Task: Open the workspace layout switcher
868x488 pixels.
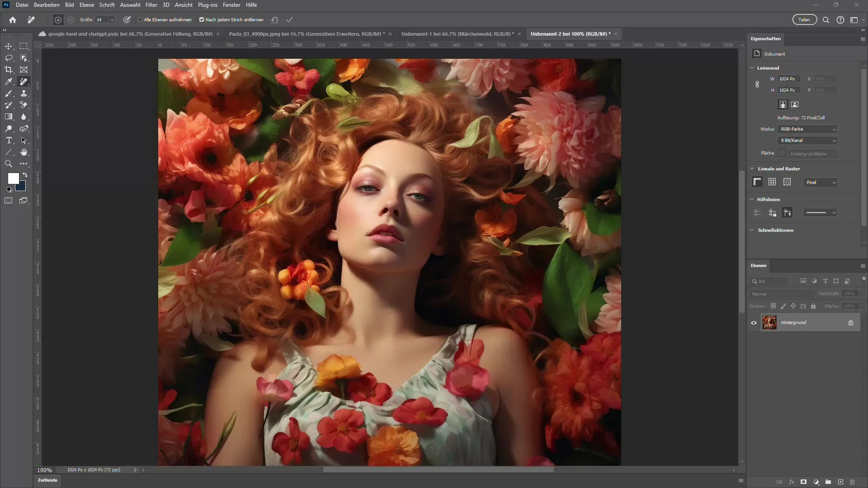Action: 854,20
